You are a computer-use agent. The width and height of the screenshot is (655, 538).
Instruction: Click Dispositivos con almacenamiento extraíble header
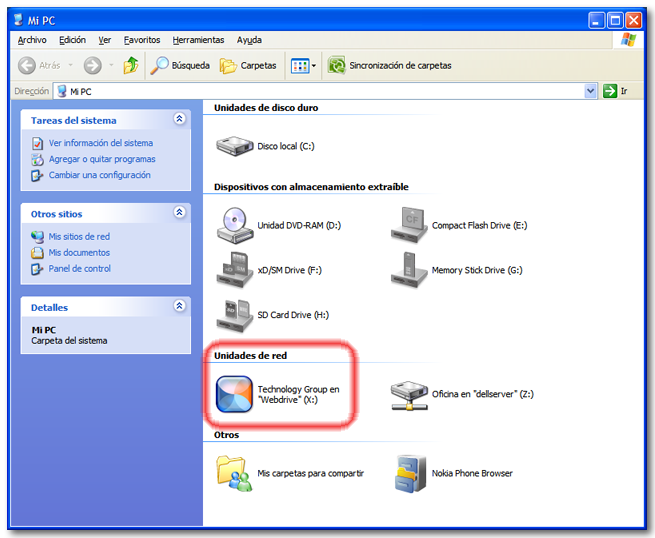[311, 187]
